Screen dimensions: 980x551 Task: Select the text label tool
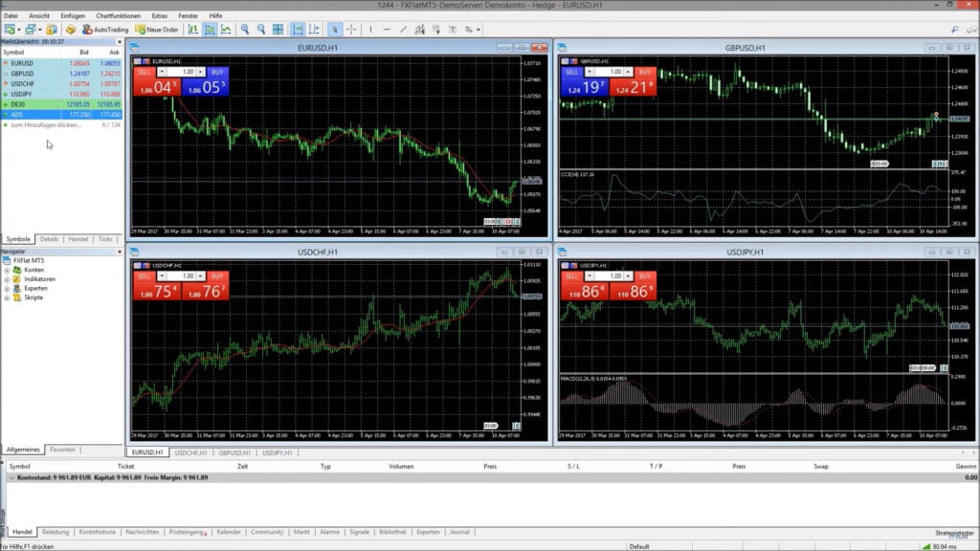[453, 30]
